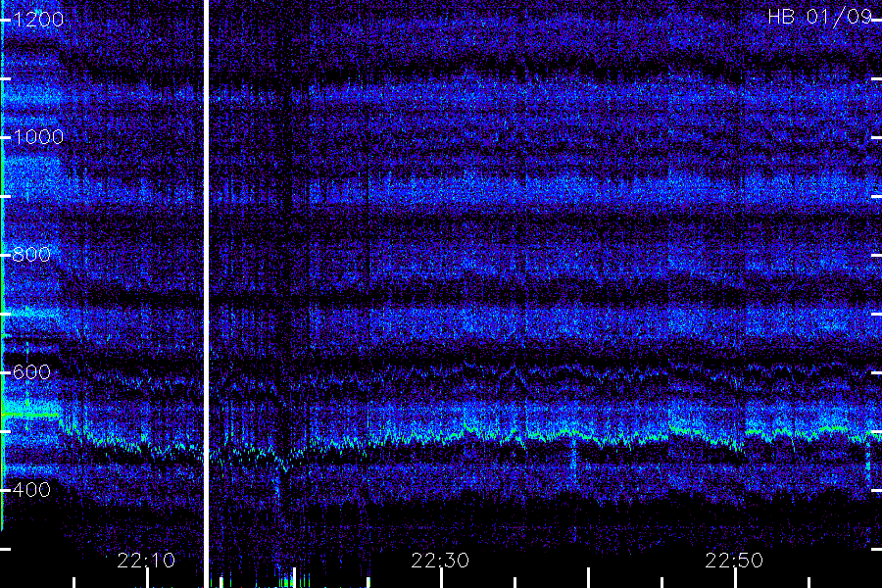Click the 1000 frequency axis label

point(38,137)
